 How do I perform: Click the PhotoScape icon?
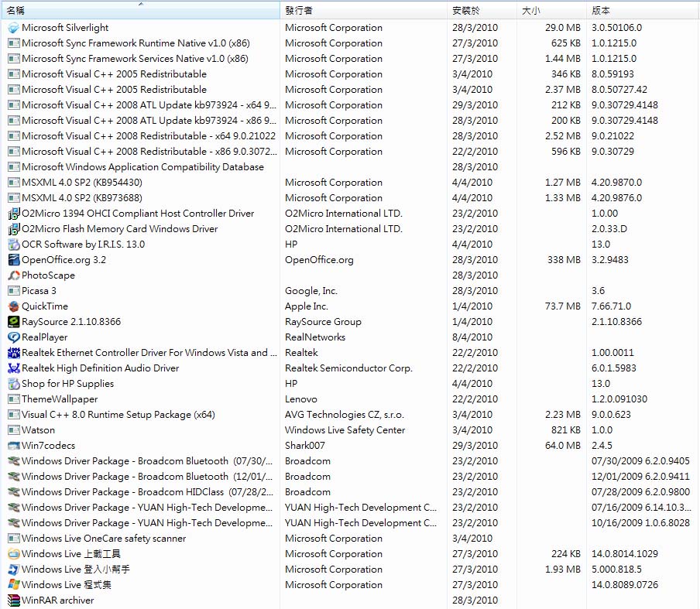pos(13,275)
